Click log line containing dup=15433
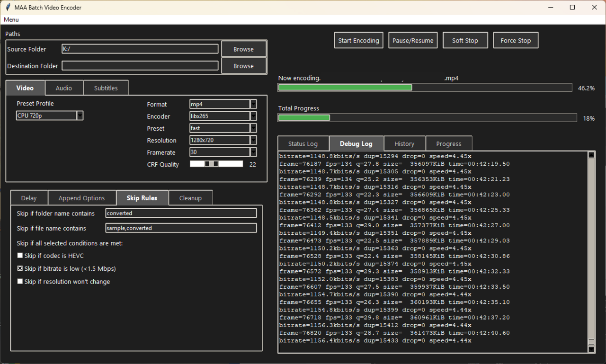 pos(375,341)
